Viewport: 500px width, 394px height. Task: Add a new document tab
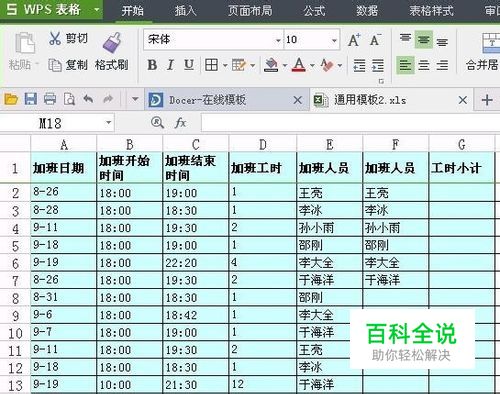click(x=487, y=100)
